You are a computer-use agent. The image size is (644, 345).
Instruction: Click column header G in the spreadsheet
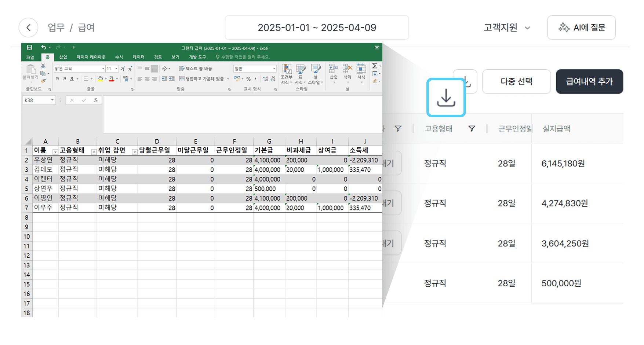tap(269, 142)
